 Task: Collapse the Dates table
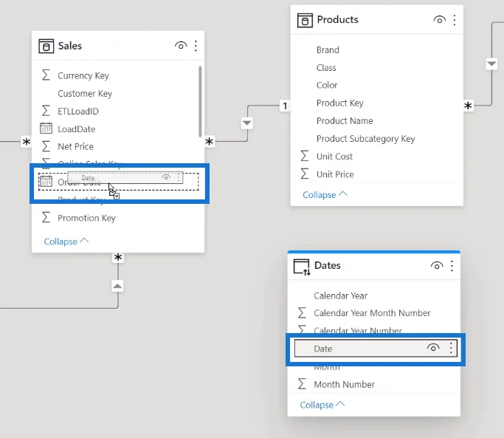[322, 405]
